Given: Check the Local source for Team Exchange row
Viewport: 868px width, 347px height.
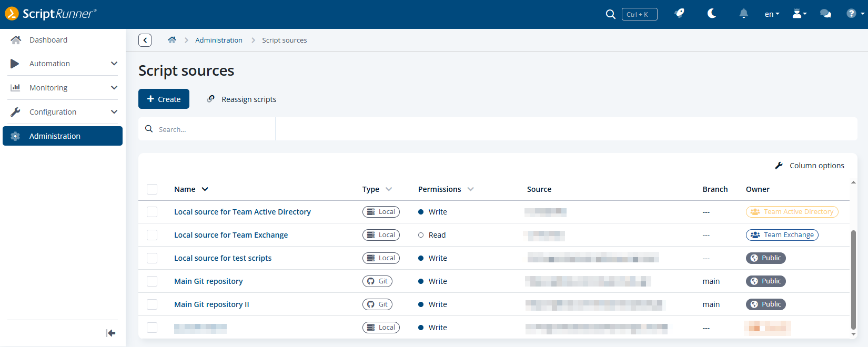Looking at the screenshot, I should tap(152, 235).
